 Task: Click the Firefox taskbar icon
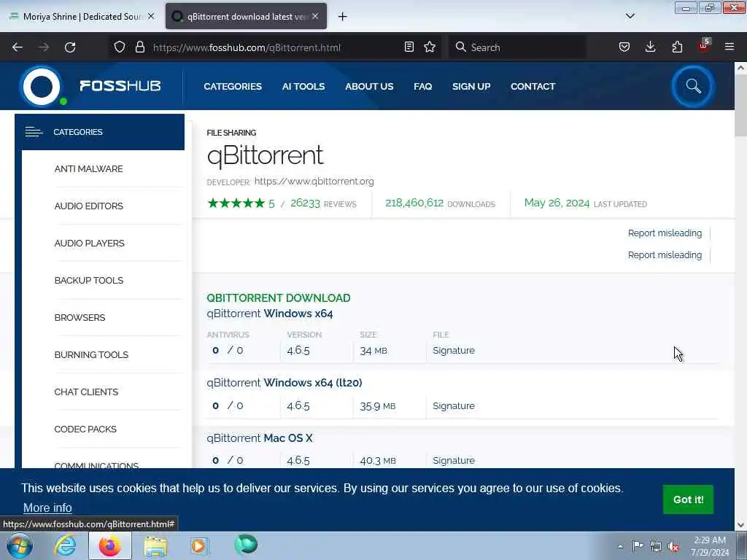pyautogui.click(x=110, y=545)
